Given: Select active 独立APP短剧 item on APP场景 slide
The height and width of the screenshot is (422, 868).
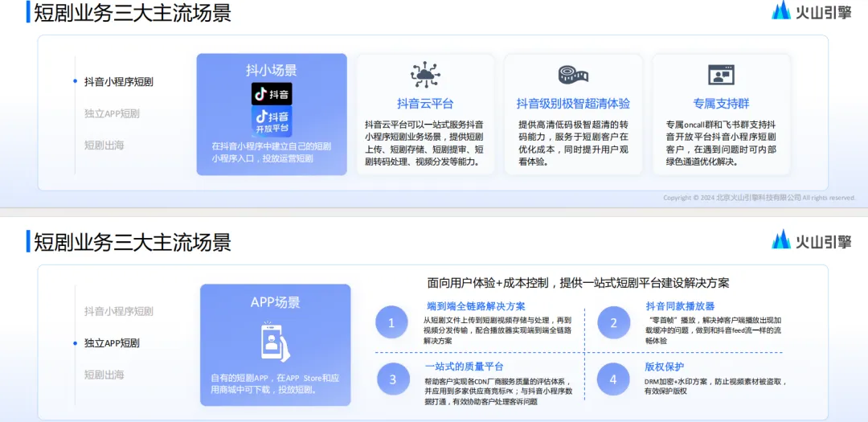Looking at the screenshot, I should pos(112,342).
